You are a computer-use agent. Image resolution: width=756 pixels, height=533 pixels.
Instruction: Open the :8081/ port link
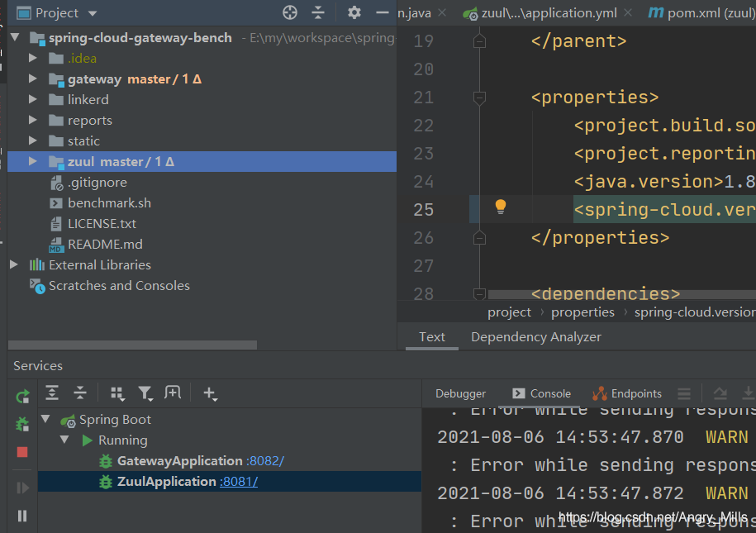pyautogui.click(x=239, y=482)
